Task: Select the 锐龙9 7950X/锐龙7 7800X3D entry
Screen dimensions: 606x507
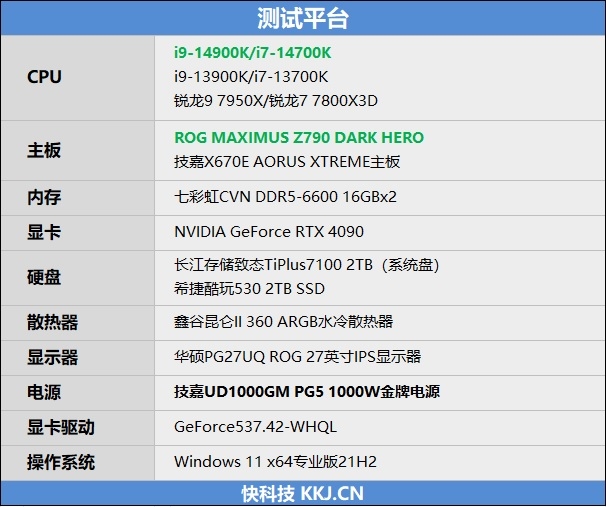Action: pyautogui.click(x=276, y=100)
